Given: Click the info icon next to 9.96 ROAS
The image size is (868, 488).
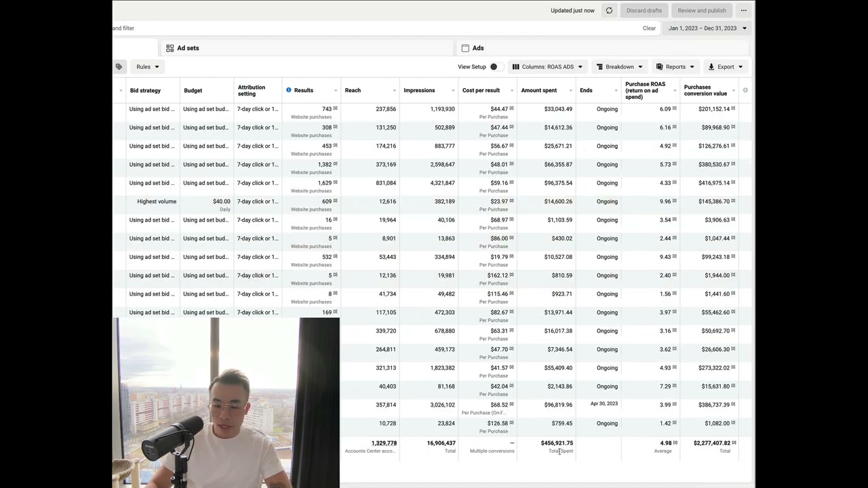Looking at the screenshot, I should tap(675, 201).
